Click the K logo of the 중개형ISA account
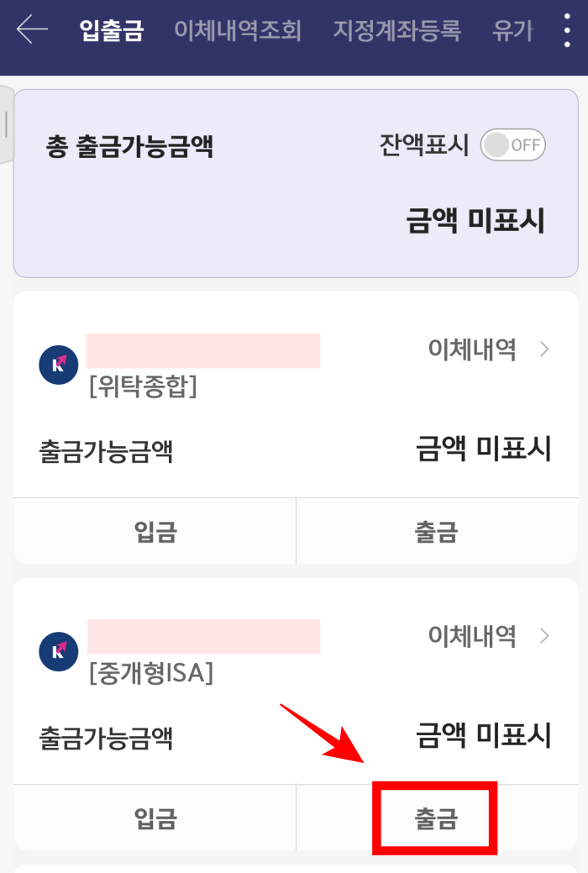The width and height of the screenshot is (588, 873). (58, 651)
